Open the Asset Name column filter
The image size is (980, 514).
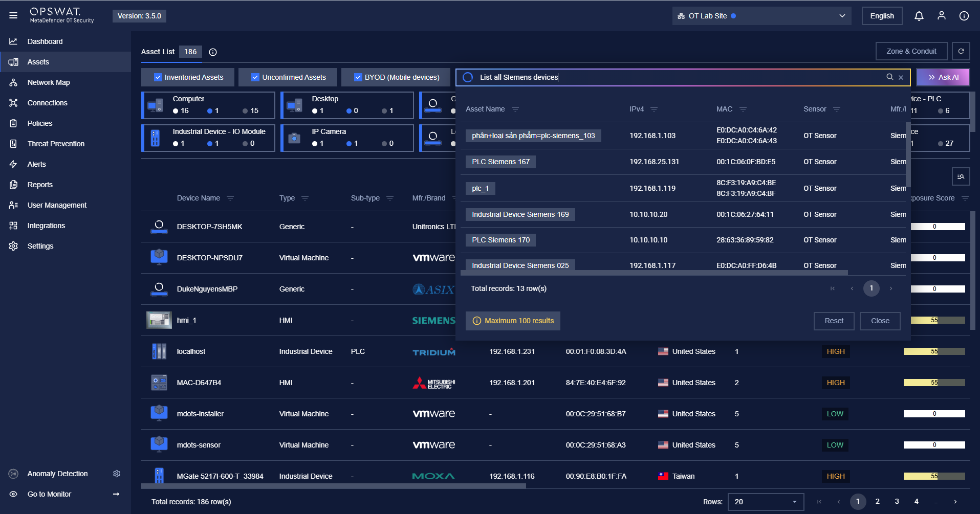pos(515,109)
